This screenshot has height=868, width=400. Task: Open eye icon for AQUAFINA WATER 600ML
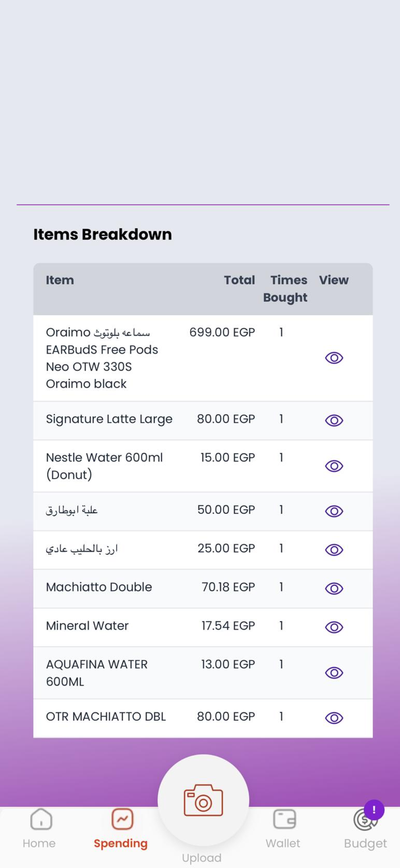[334, 673]
